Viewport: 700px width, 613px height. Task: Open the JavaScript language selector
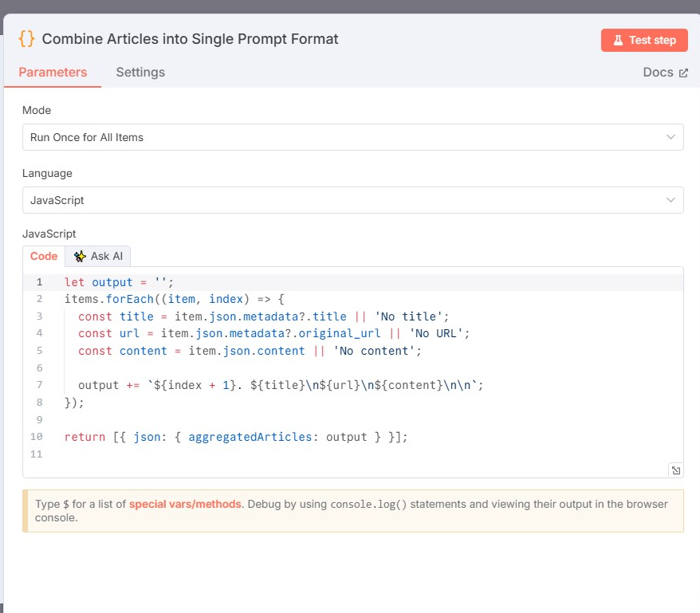click(352, 200)
